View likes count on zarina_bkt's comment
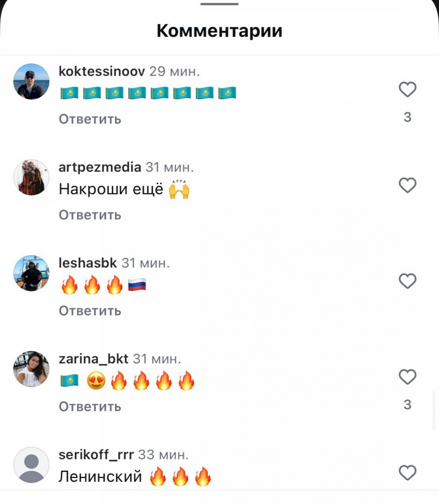This screenshot has width=439, height=504. pyautogui.click(x=407, y=405)
